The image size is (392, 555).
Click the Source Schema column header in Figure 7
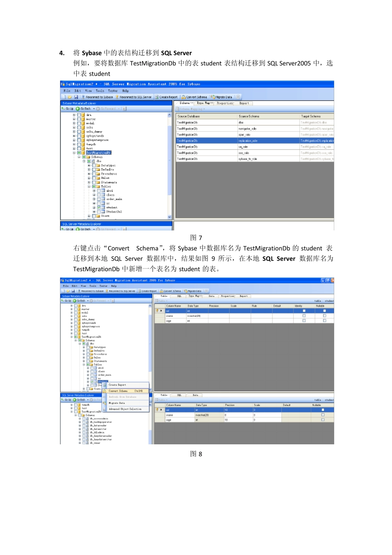tap(269, 116)
